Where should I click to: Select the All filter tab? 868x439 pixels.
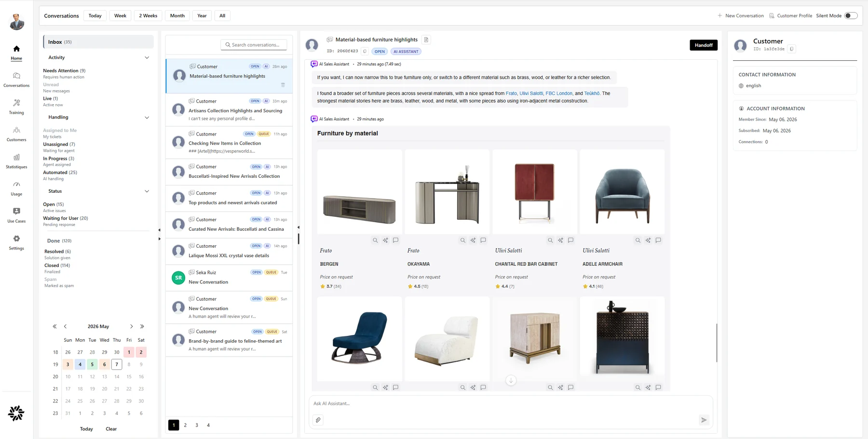coord(222,15)
